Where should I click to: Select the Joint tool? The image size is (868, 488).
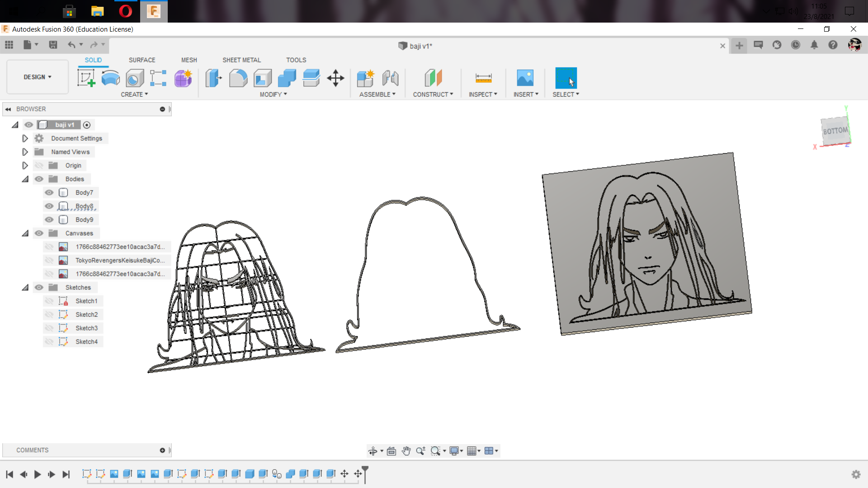point(390,78)
